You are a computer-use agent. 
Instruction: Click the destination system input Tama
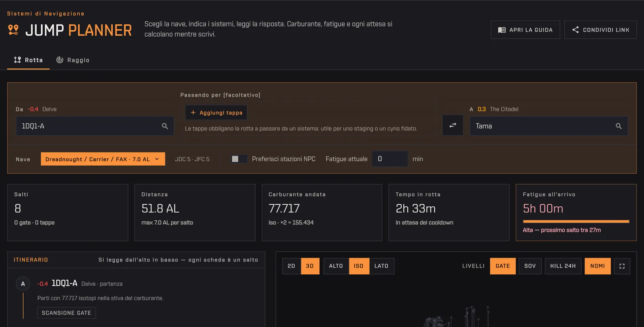(x=549, y=126)
